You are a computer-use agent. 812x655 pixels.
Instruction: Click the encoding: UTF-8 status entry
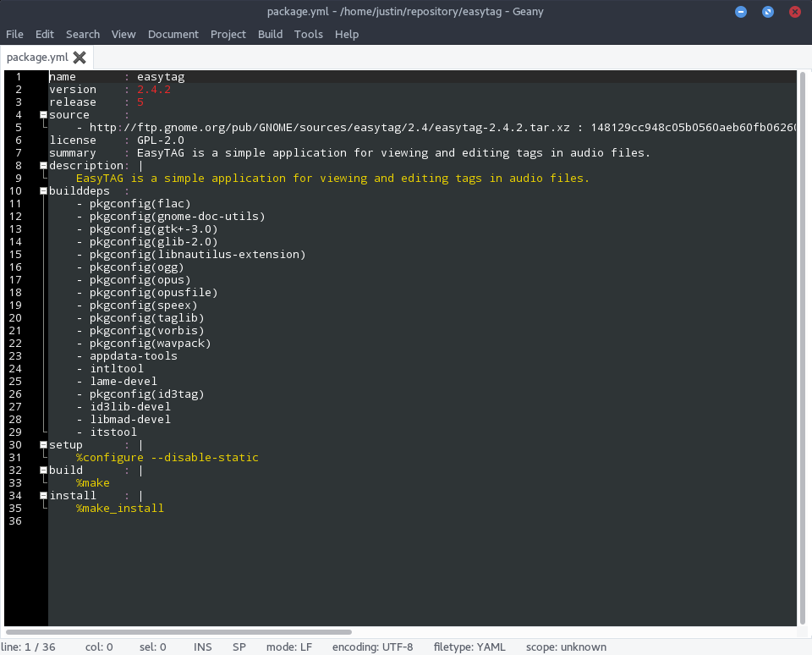click(372, 647)
